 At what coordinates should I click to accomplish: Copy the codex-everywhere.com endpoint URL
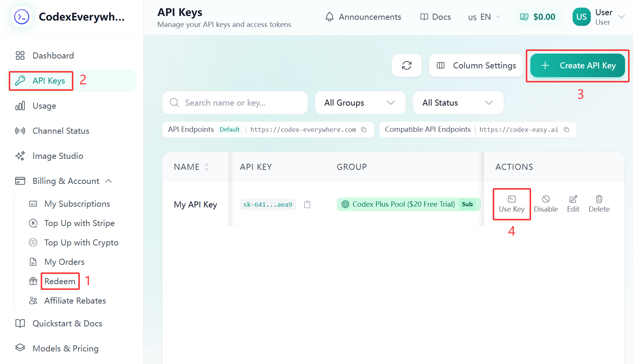(x=364, y=130)
